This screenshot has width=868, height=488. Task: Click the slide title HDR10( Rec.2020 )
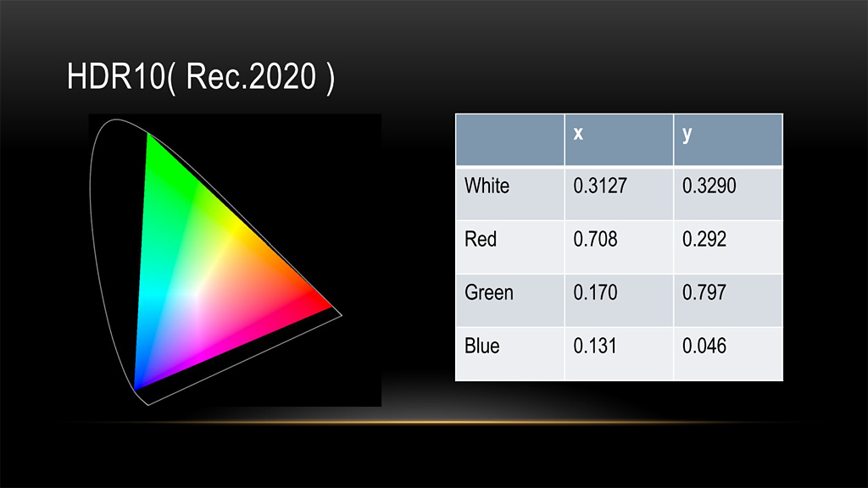200,77
